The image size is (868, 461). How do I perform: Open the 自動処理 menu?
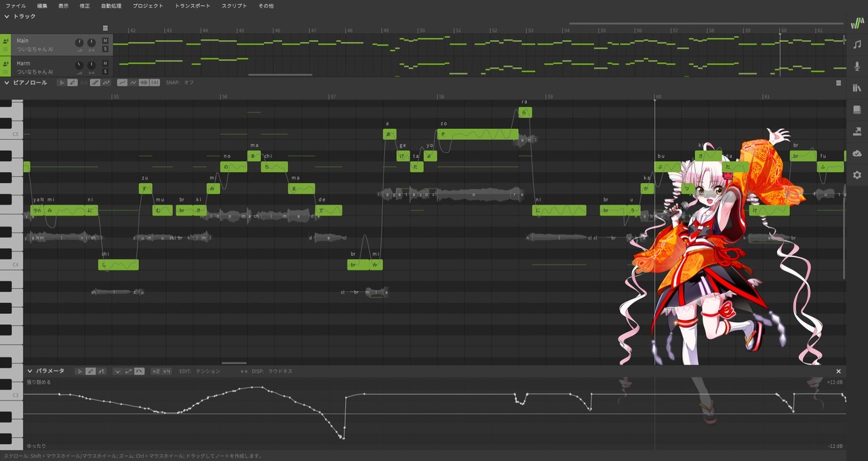[x=111, y=5]
